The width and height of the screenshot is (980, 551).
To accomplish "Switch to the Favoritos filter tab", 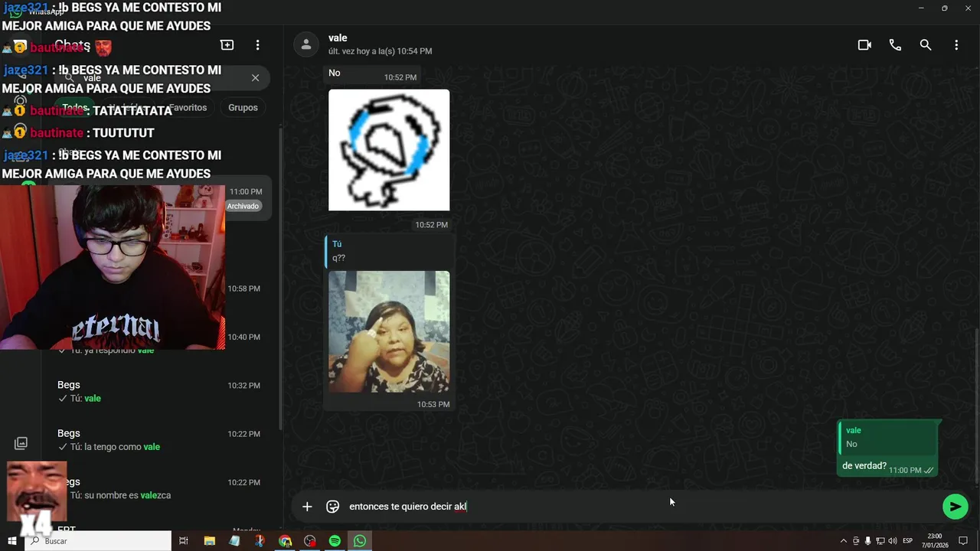I will 188,107.
